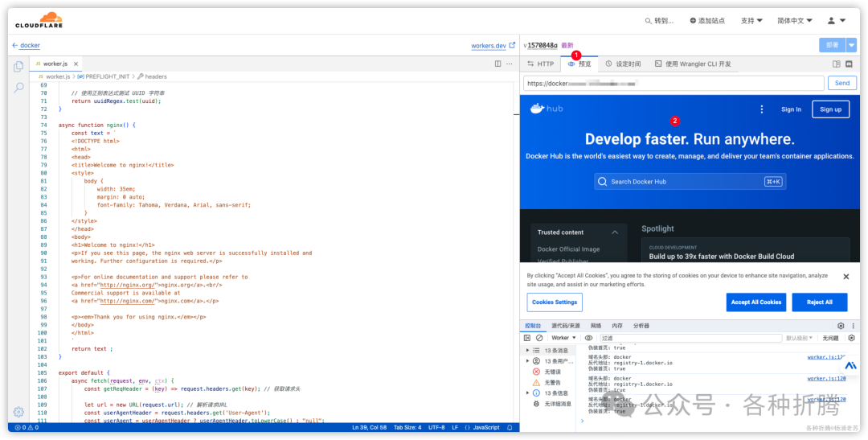Open the 使用 Wrangler CLI 开发 tab

click(693, 64)
